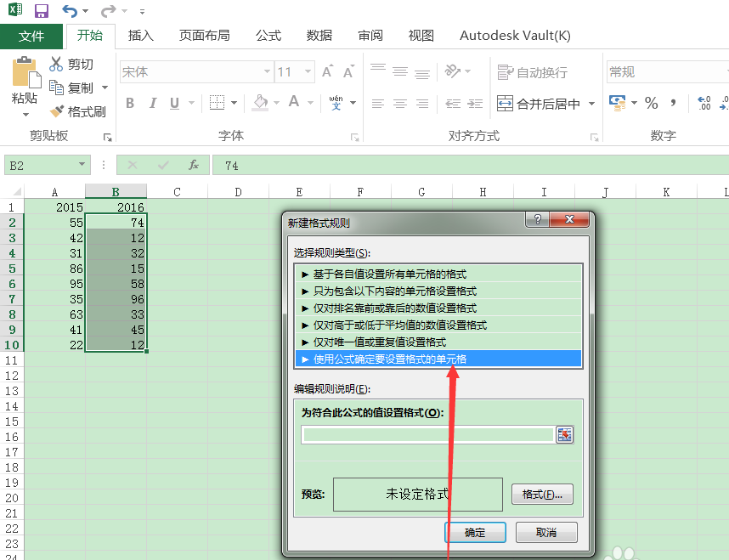Click the 确定 OK button
The height and width of the screenshot is (560, 729).
pyautogui.click(x=475, y=532)
